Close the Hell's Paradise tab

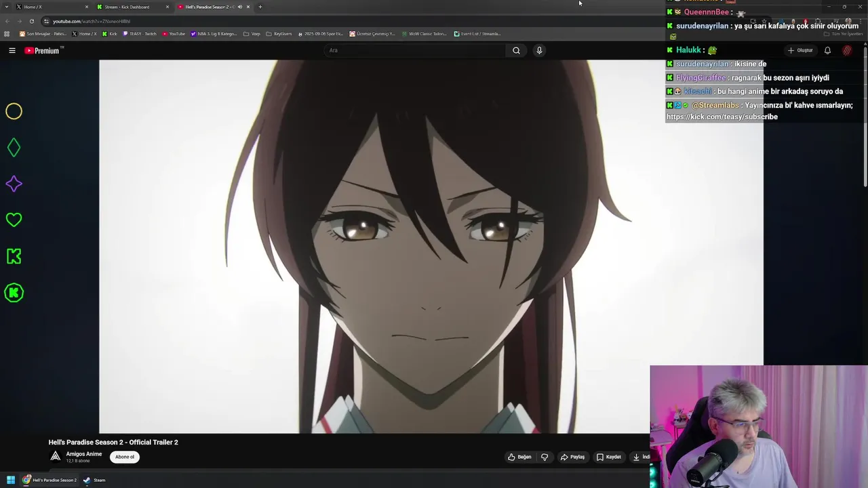coord(248,7)
